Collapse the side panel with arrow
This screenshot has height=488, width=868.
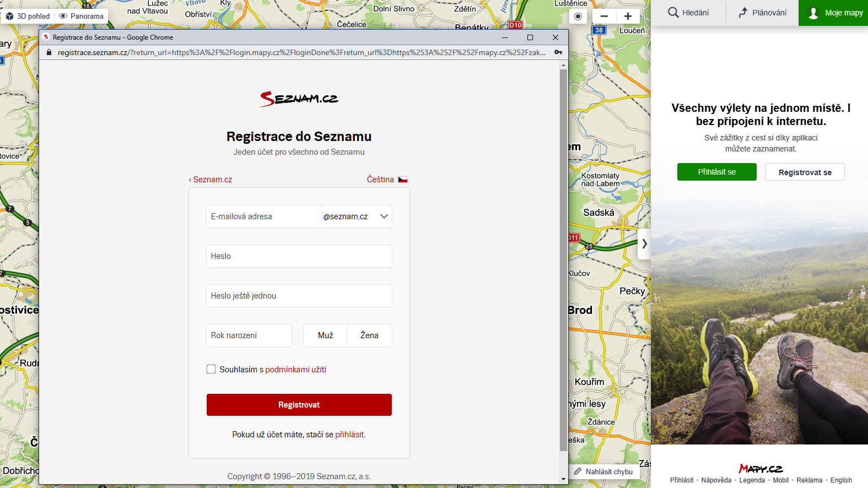point(644,243)
